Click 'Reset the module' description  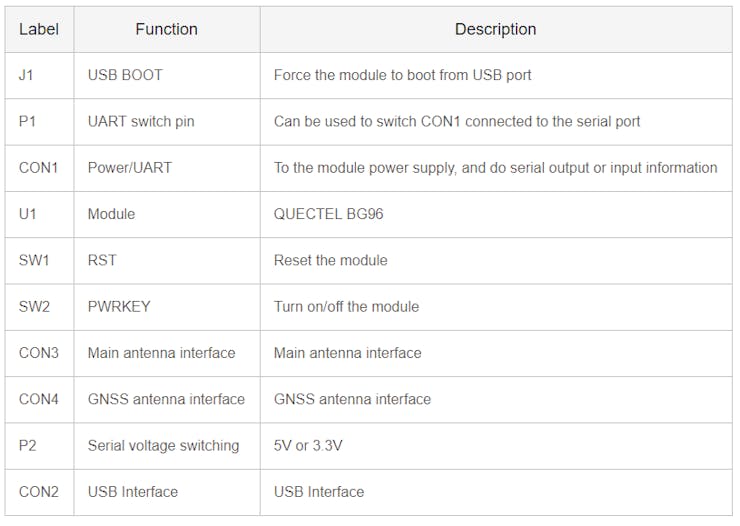(330, 260)
